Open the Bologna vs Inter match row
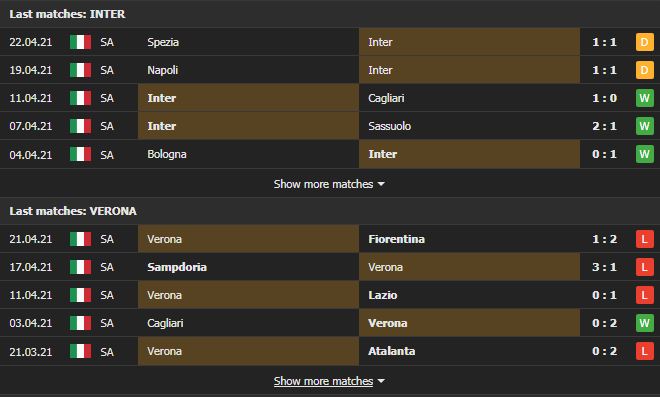 click(x=330, y=154)
